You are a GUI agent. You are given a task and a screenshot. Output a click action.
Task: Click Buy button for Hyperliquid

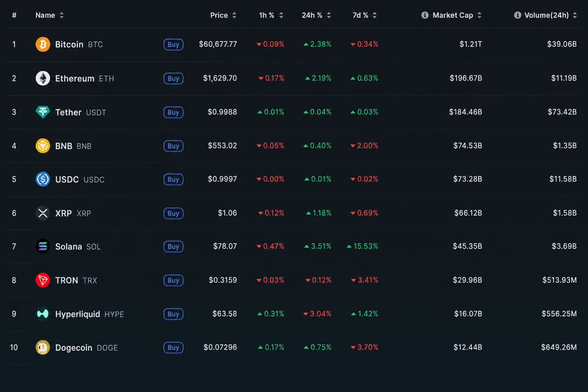pos(174,314)
